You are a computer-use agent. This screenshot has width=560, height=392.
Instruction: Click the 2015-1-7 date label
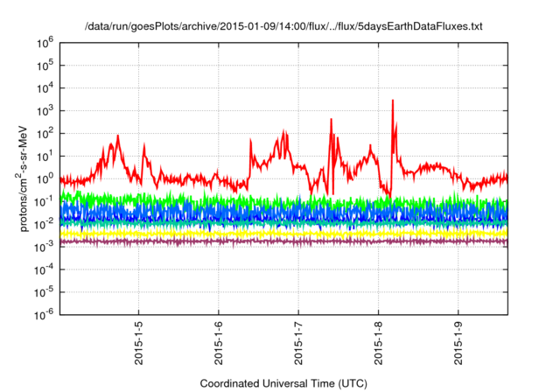pyautogui.click(x=298, y=343)
